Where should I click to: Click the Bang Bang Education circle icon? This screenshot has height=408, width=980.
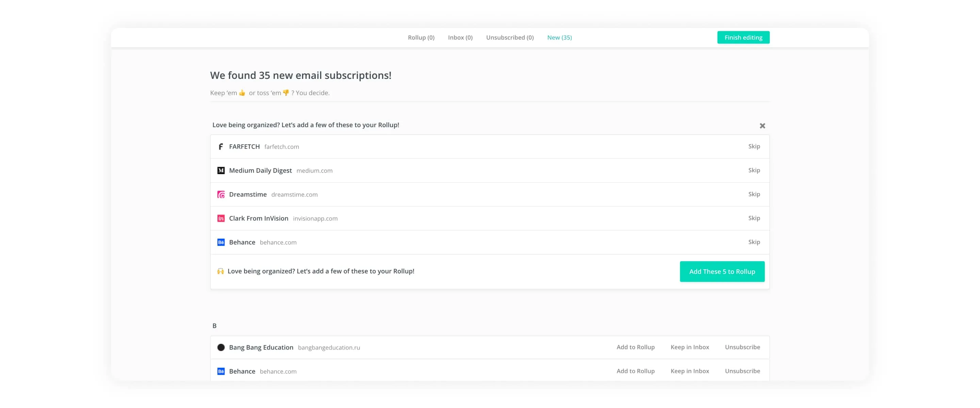coord(220,347)
